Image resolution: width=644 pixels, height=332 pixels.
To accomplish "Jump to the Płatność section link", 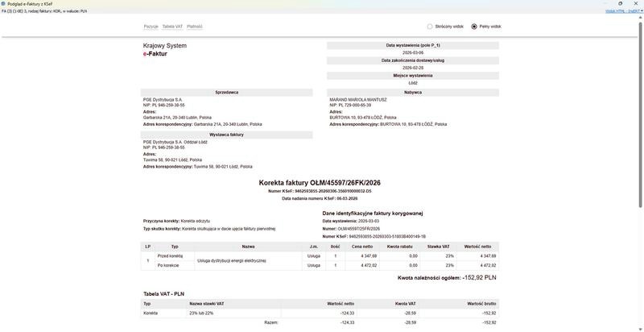I will click(x=195, y=27).
